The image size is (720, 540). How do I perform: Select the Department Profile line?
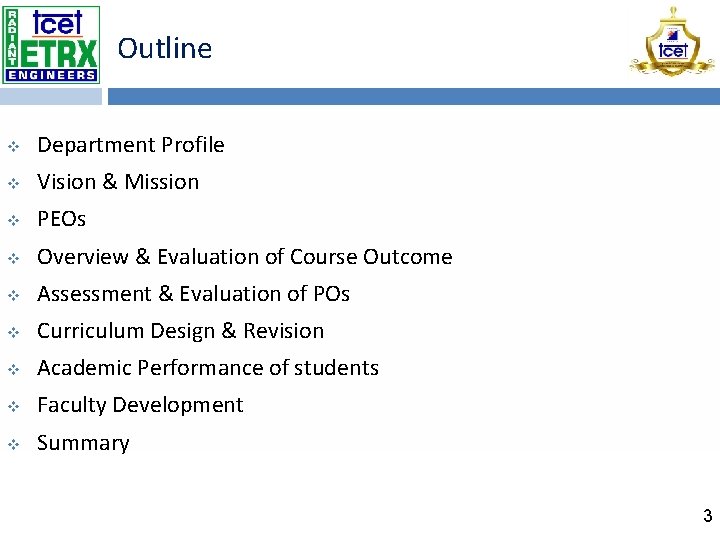coord(130,145)
